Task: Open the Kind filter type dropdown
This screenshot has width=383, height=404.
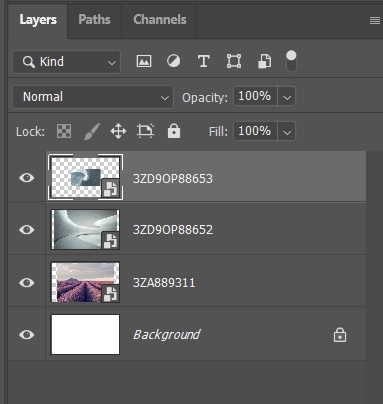Action: pos(67,62)
